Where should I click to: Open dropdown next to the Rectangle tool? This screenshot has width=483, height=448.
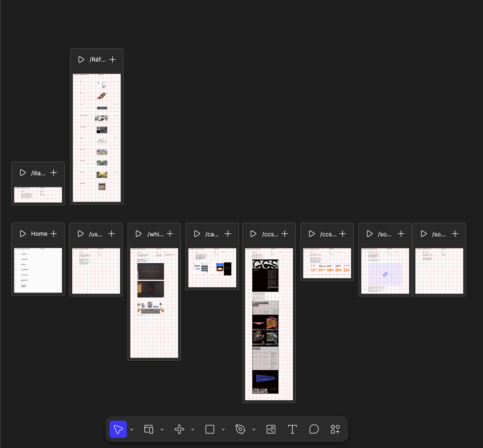pyautogui.click(x=223, y=430)
